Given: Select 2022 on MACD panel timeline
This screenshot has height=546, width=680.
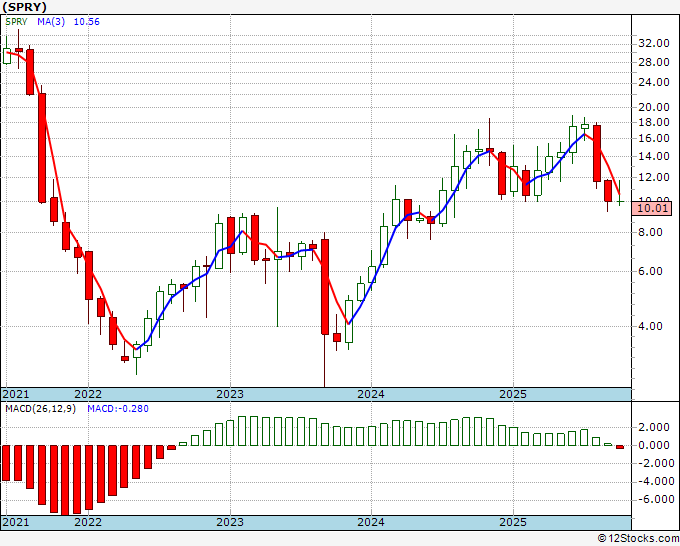Looking at the screenshot, I should (88, 522).
